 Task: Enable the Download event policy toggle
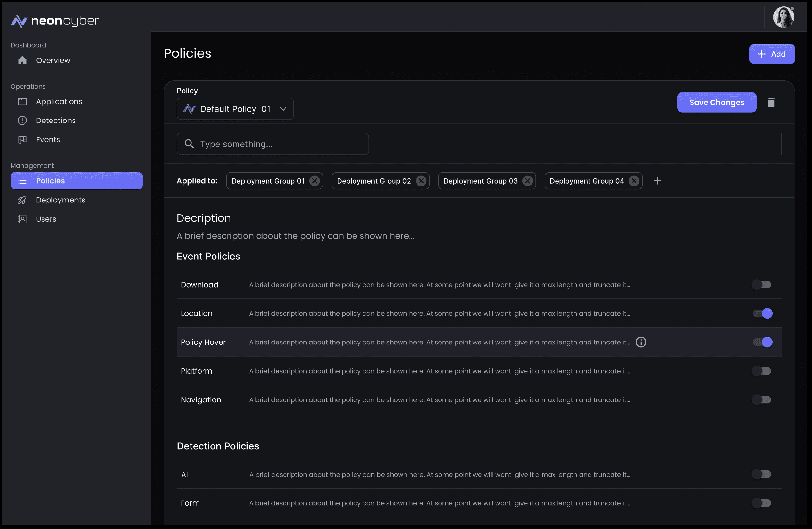point(761,285)
